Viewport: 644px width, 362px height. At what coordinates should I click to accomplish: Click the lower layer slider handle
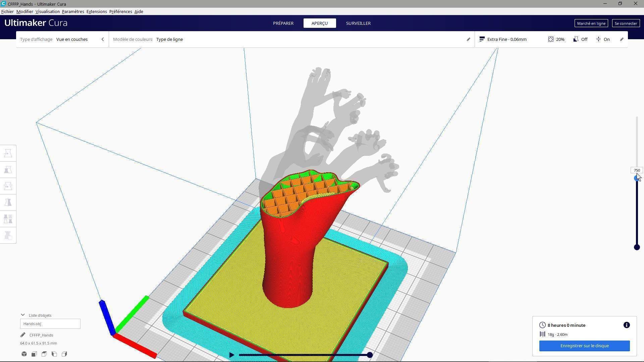click(637, 247)
